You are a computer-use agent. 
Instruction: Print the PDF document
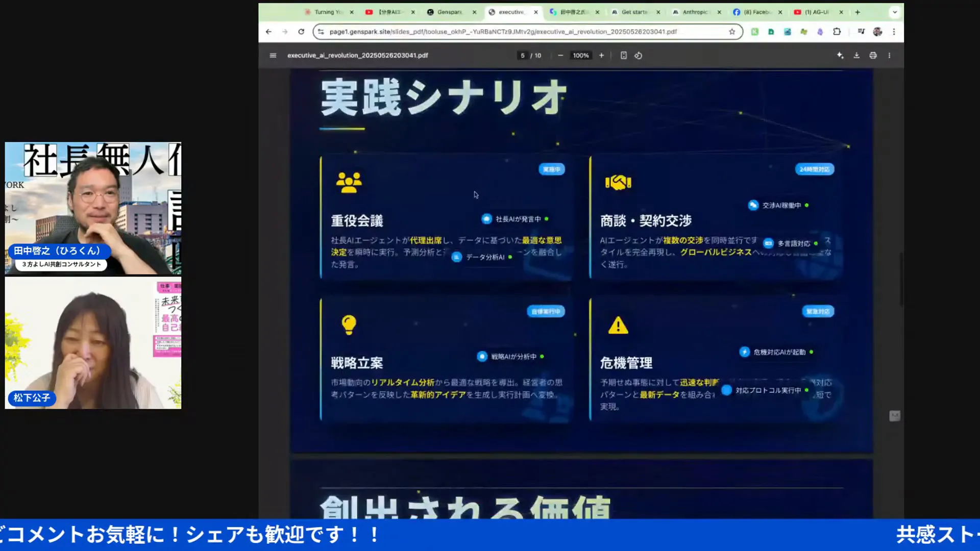(x=873, y=56)
